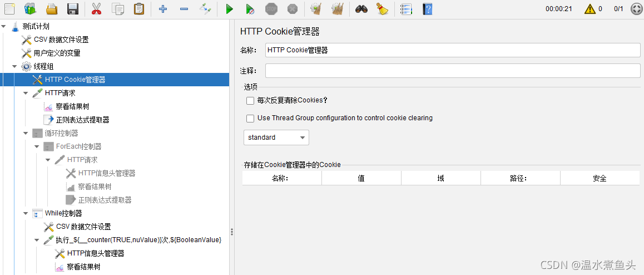The width and height of the screenshot is (644, 275).
Task: Select the 线程组 tree item
Action: point(43,66)
